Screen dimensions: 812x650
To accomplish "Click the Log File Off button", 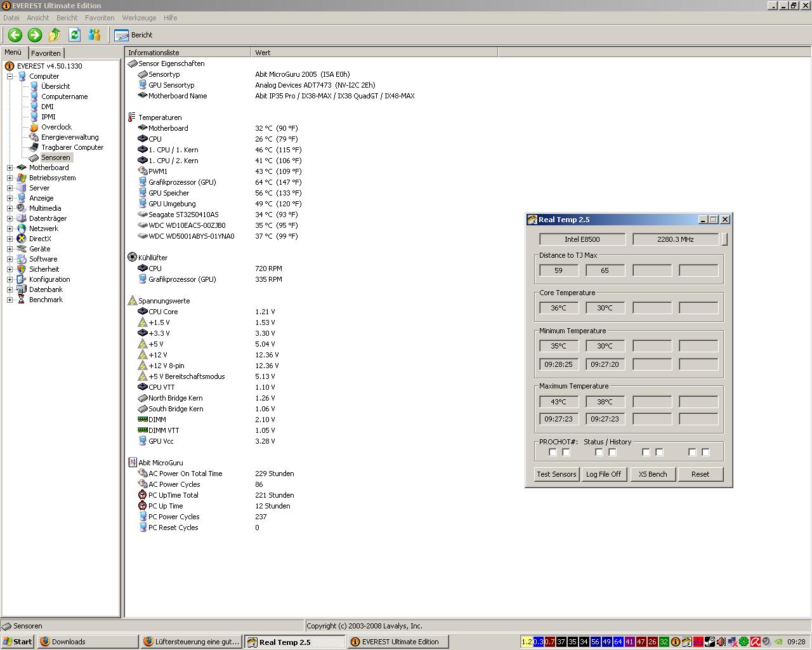I will point(604,474).
